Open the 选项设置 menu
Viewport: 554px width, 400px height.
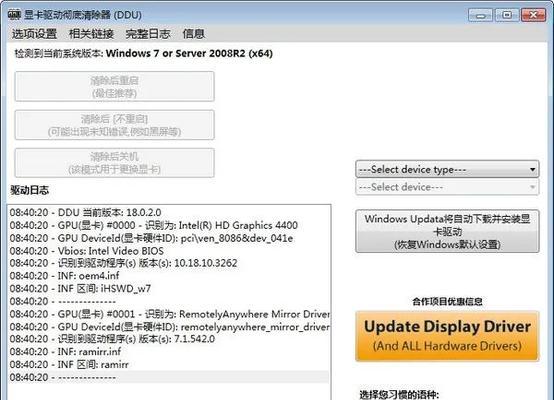(x=34, y=34)
